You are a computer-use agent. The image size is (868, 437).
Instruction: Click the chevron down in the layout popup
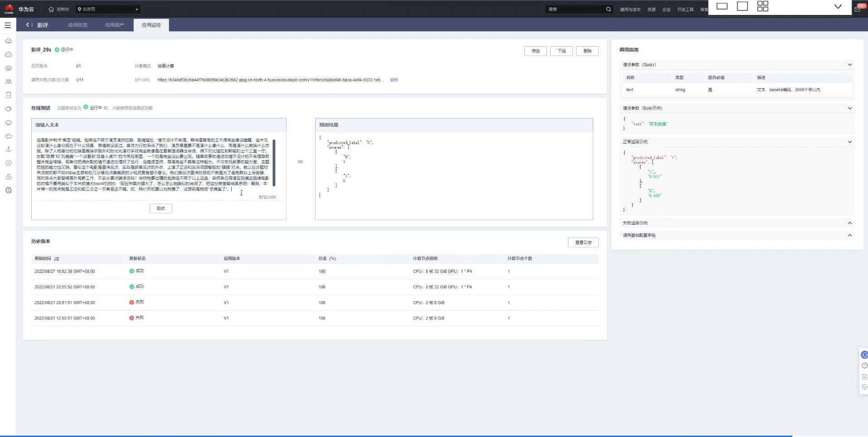[x=838, y=6]
